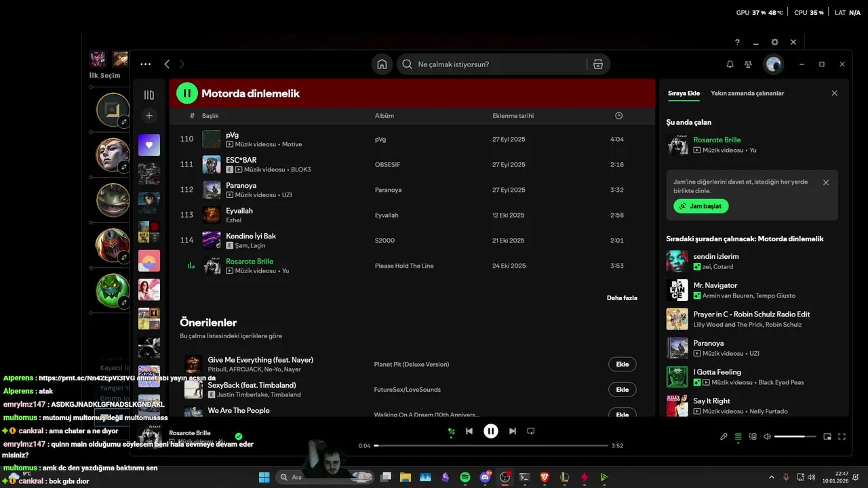Open Browse icon beside search bar
This screenshot has height=488, width=868.
point(597,64)
